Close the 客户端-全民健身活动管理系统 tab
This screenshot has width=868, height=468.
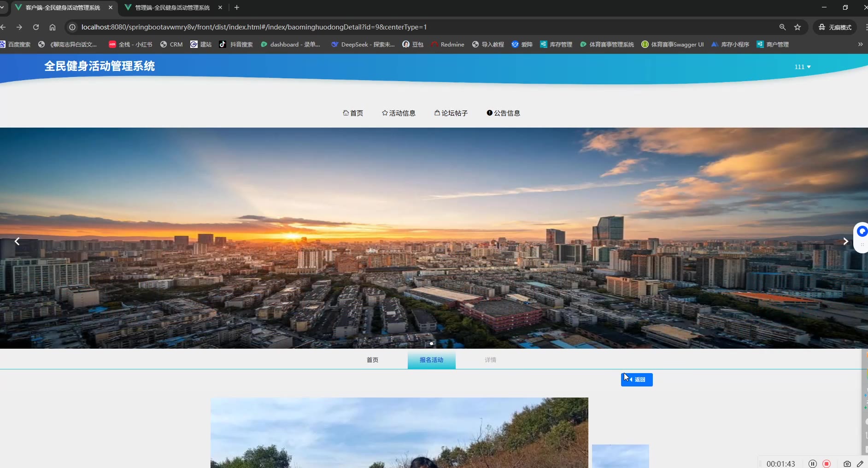point(111,7)
